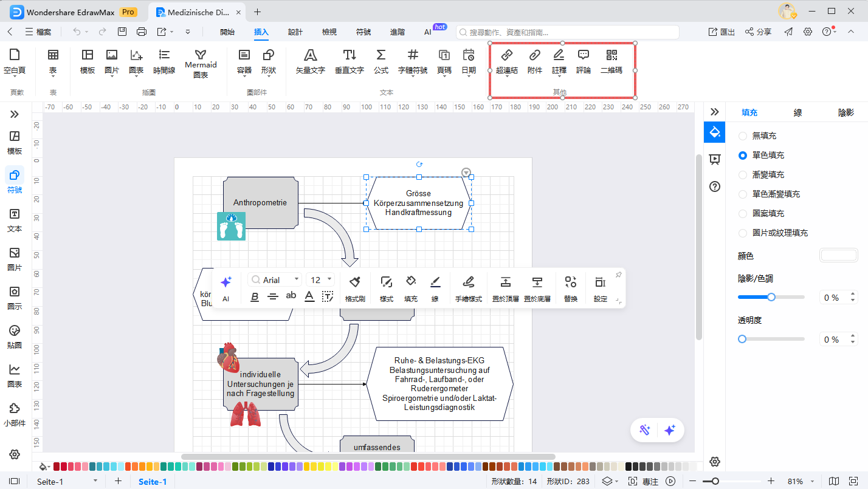Click the 分享 share button
This screenshot has height=489, width=868.
click(x=758, y=32)
